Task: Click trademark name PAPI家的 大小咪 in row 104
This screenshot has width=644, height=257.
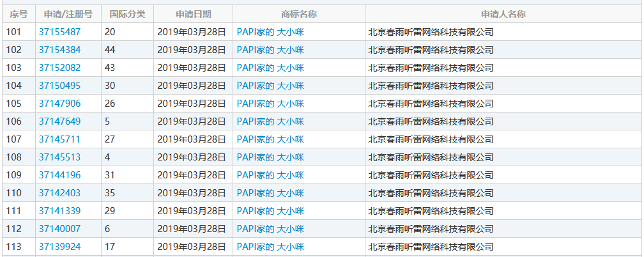Action: pyautogui.click(x=270, y=86)
